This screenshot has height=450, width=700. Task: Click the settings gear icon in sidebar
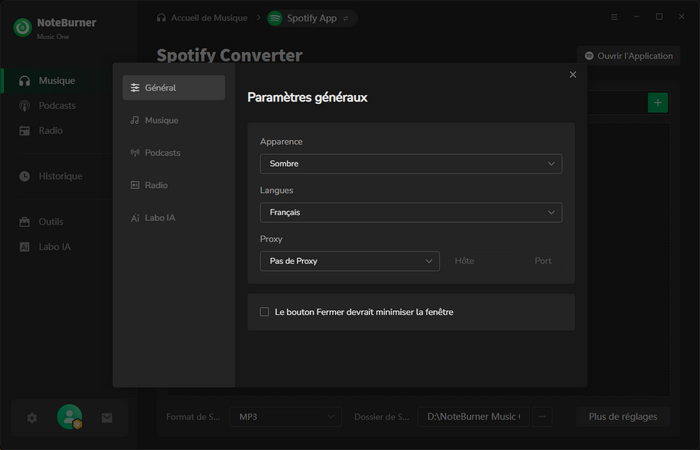click(x=32, y=418)
